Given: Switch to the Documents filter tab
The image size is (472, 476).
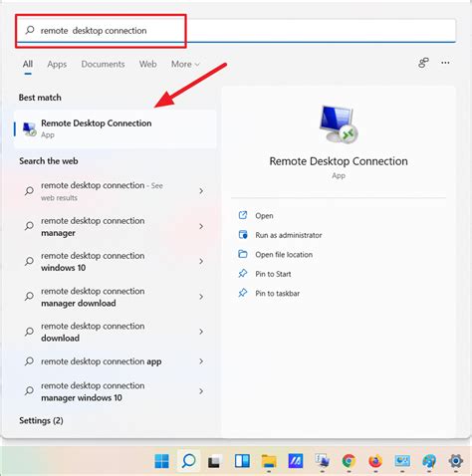Looking at the screenshot, I should tap(103, 64).
